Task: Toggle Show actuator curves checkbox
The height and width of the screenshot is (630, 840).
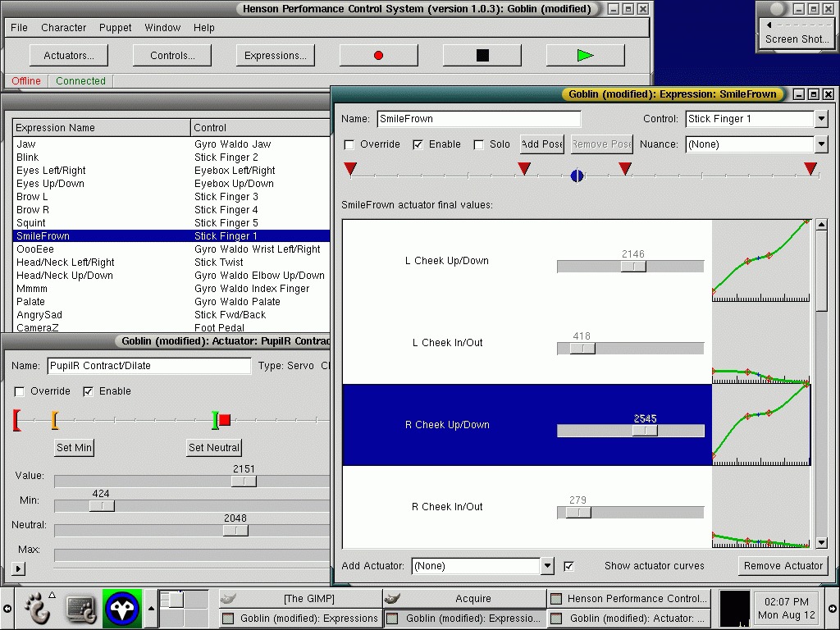Action: (568, 566)
